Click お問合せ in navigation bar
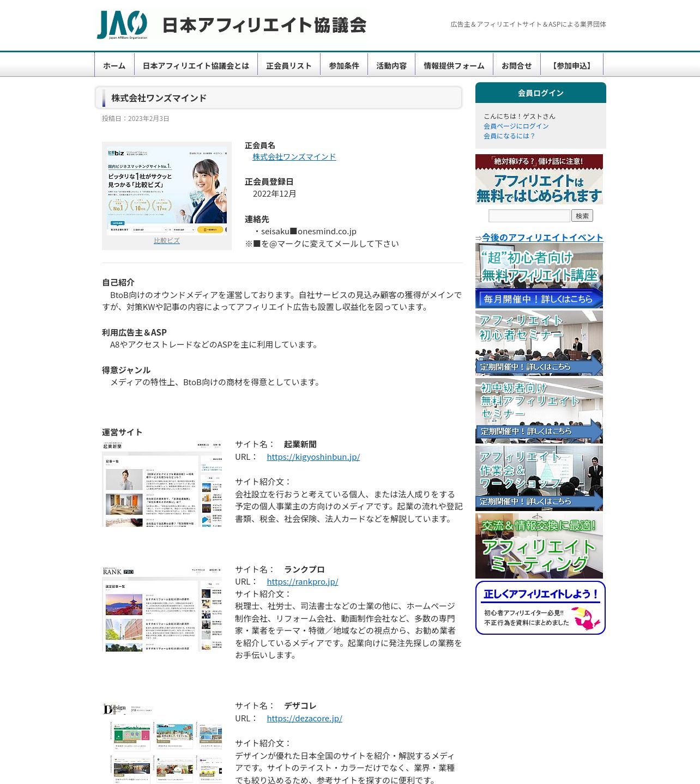Image resolution: width=700 pixels, height=784 pixels. click(517, 65)
